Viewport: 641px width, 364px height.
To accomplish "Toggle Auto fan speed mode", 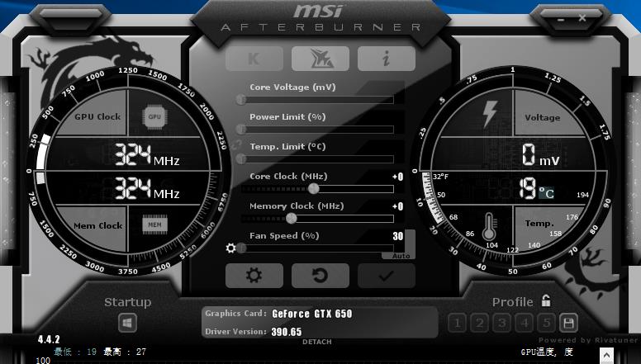I will pyautogui.click(x=401, y=256).
